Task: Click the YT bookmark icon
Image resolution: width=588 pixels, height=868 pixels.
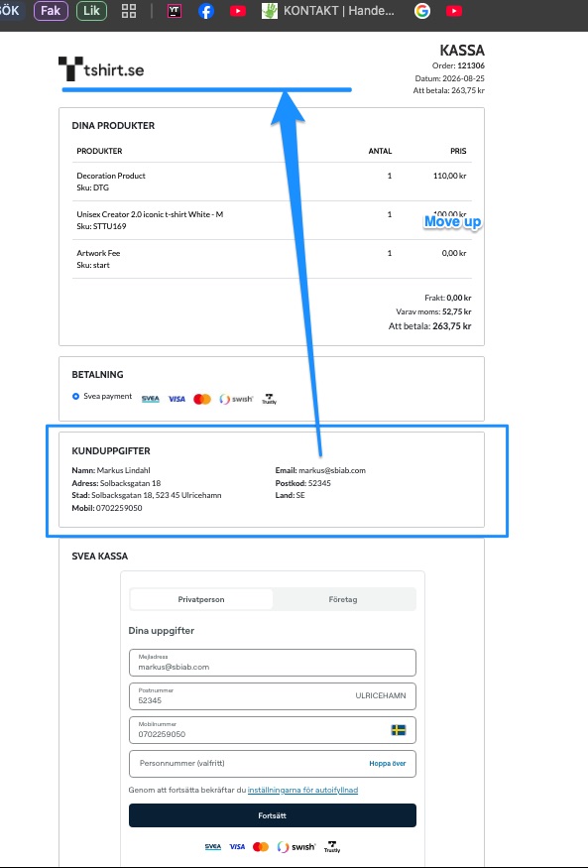Action: (175, 11)
